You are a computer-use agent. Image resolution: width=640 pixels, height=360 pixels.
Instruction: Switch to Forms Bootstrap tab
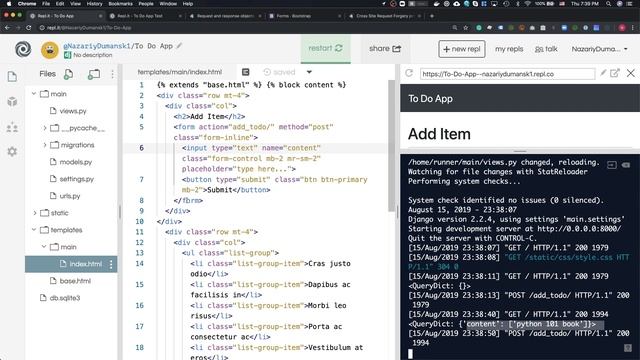303,16
